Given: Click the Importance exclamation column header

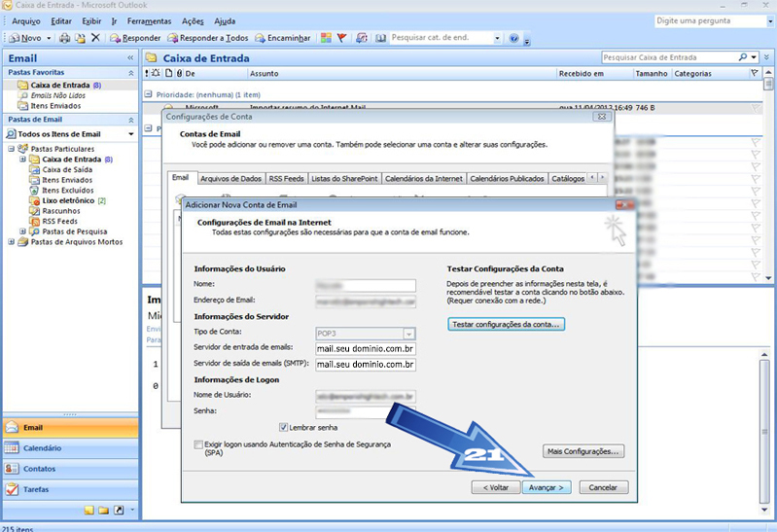Looking at the screenshot, I should click(x=147, y=73).
